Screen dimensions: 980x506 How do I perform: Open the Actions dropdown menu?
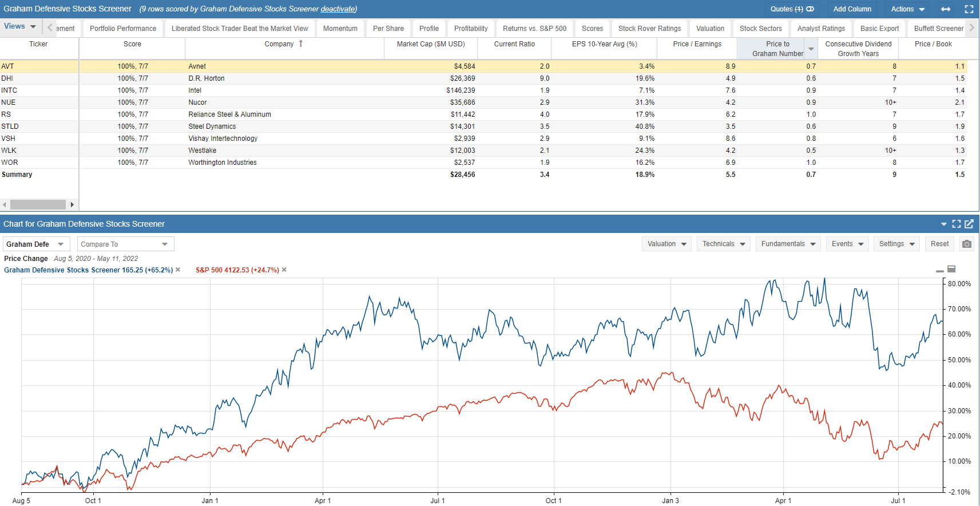pos(907,9)
